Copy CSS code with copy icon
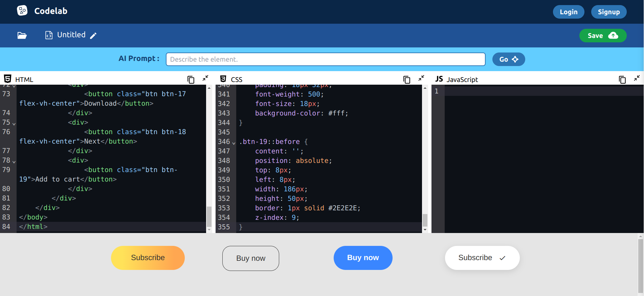This screenshot has width=644, height=296. pos(407,80)
